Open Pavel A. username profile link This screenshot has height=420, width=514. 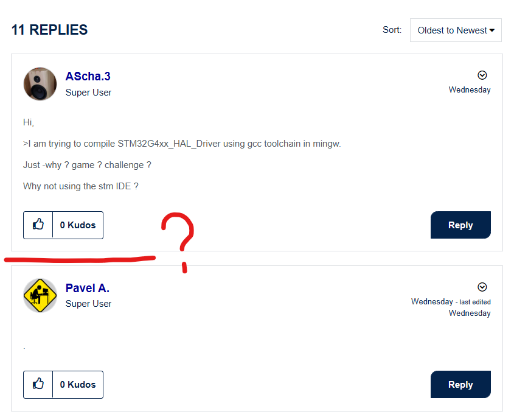(x=87, y=288)
